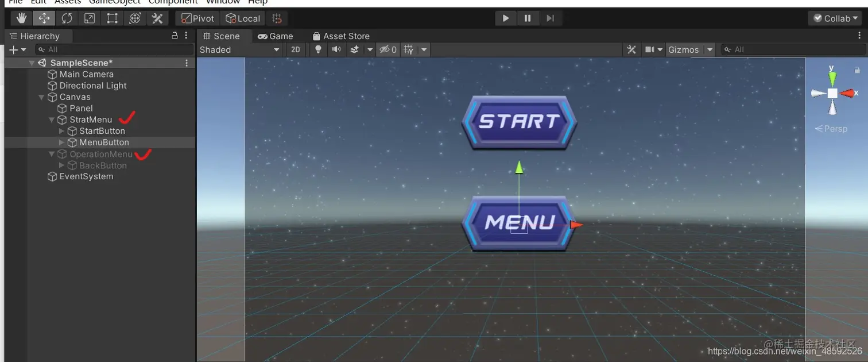The height and width of the screenshot is (362, 868).
Task: Open the Collab dropdown
Action: tap(835, 18)
